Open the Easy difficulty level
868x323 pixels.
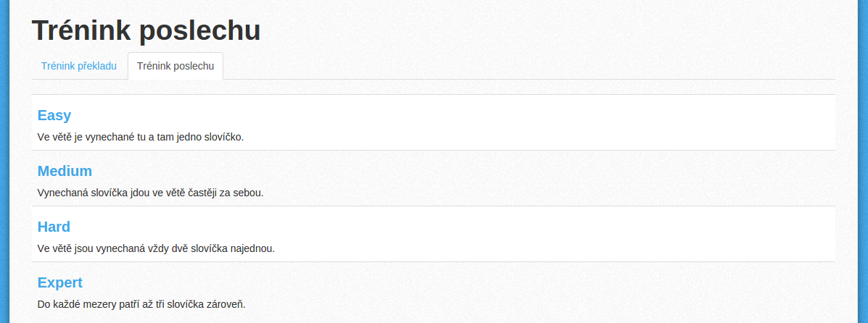pos(54,115)
